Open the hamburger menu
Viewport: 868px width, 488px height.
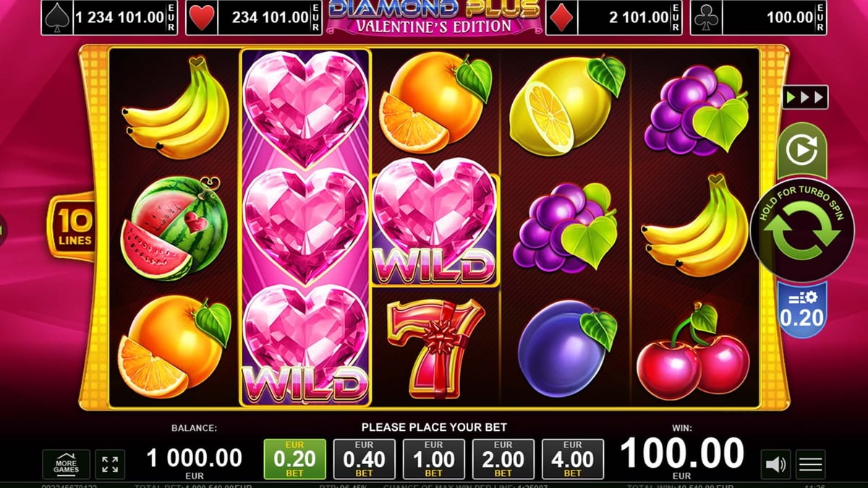pyautogui.click(x=811, y=464)
